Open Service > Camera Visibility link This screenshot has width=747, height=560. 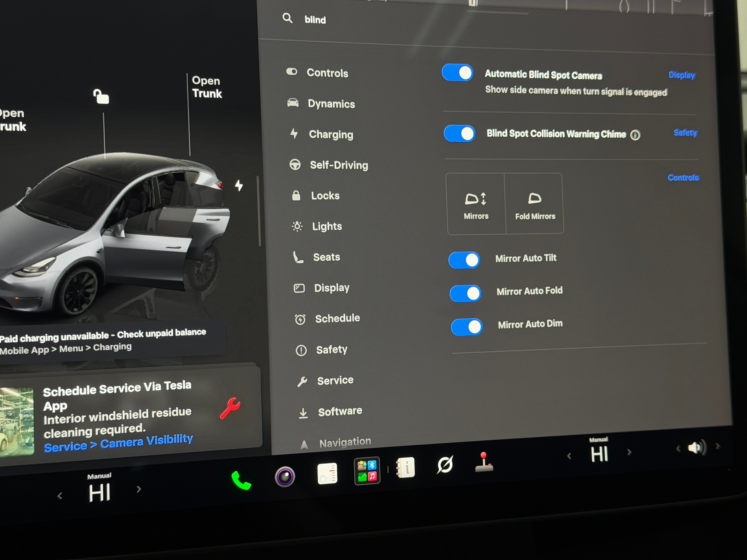pos(118,443)
